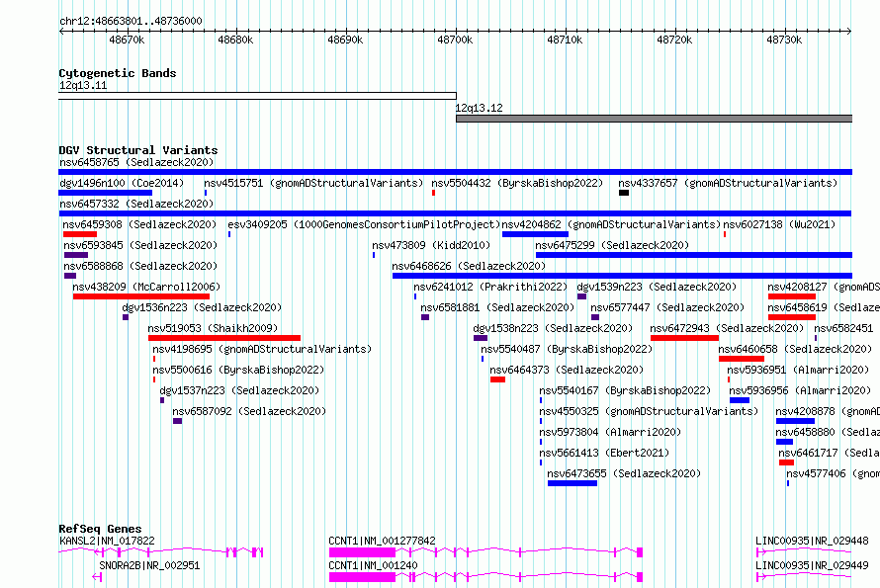The width and height of the screenshot is (880, 588).
Task: Click the DGV Structural Variants track title
Action: pos(138,150)
